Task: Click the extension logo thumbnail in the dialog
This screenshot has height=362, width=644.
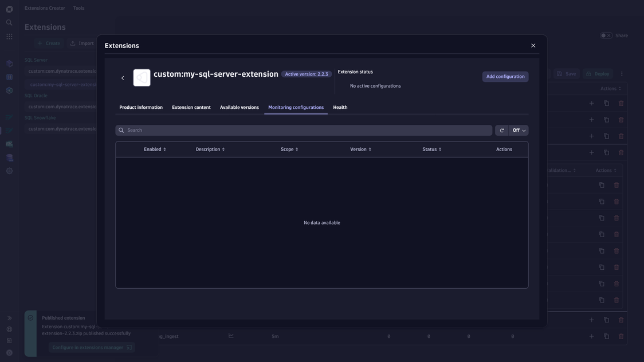Action: click(x=142, y=78)
